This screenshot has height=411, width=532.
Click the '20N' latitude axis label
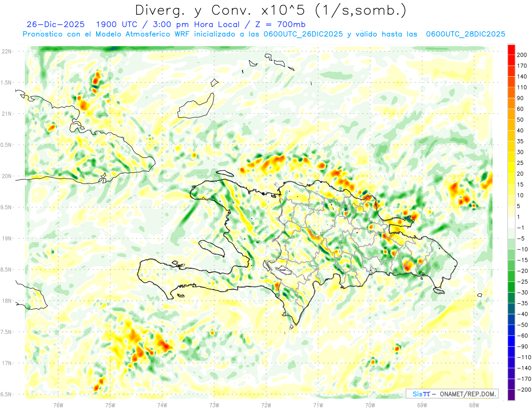[x=7, y=176]
